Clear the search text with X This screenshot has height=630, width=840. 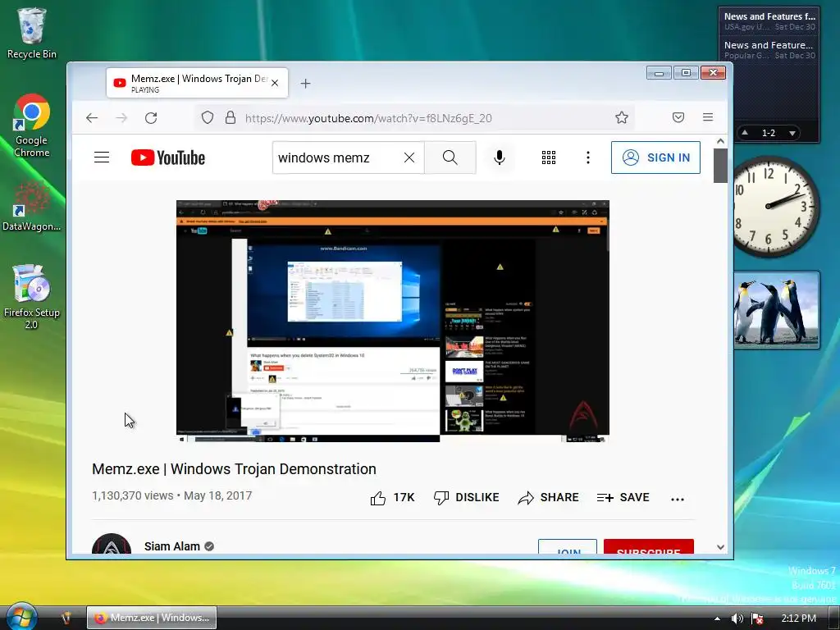pyautogui.click(x=409, y=157)
